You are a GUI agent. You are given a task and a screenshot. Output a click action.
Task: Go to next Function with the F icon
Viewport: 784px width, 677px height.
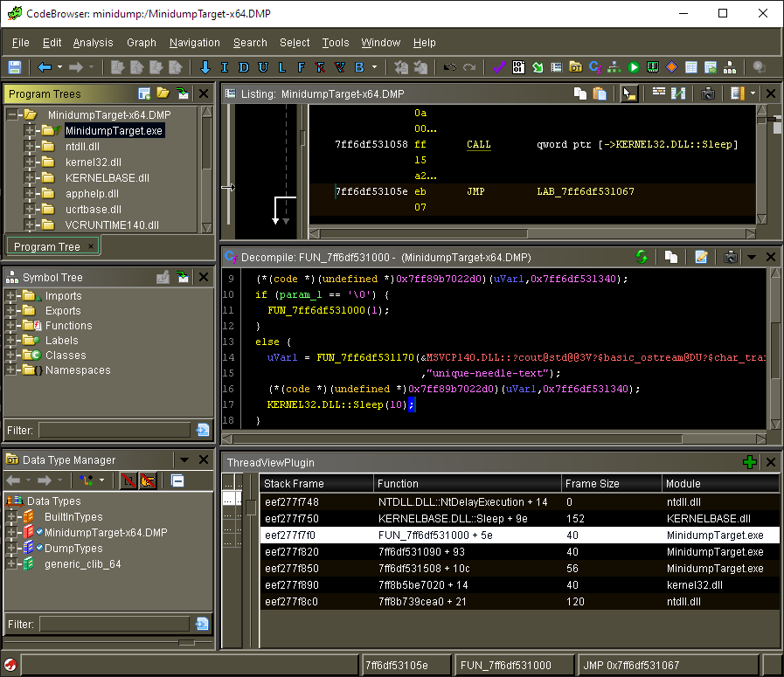coord(301,67)
